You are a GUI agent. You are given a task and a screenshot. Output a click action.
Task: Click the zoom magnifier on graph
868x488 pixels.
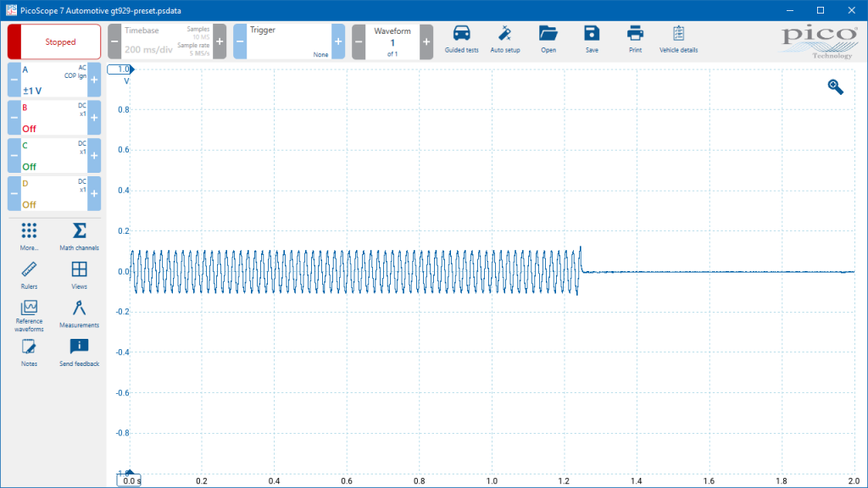835,86
